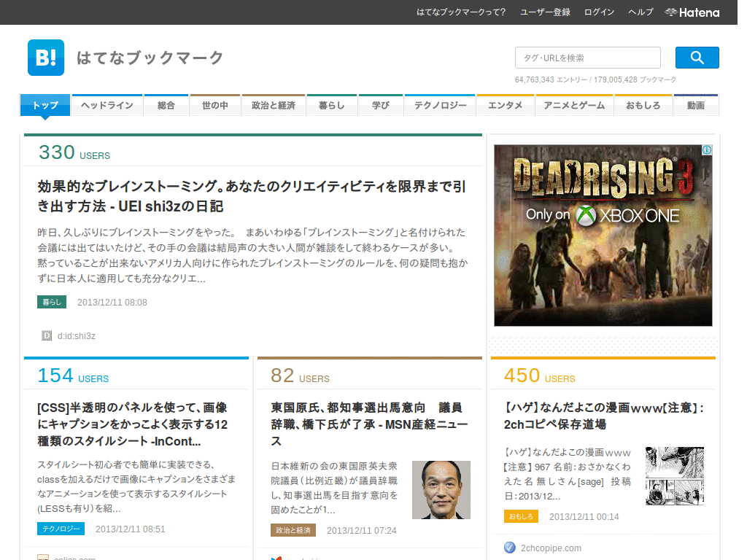Select the トップ tab
Viewport: 747px width, 560px height.
click(45, 105)
